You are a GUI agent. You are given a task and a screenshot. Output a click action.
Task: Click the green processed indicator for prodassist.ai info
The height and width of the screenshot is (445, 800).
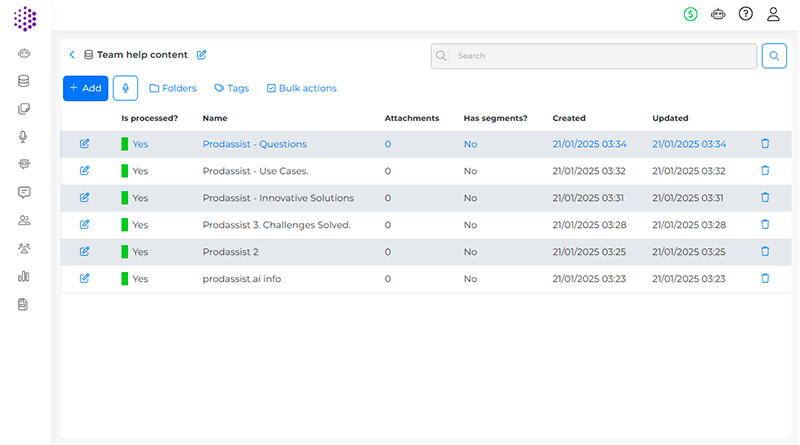click(125, 279)
